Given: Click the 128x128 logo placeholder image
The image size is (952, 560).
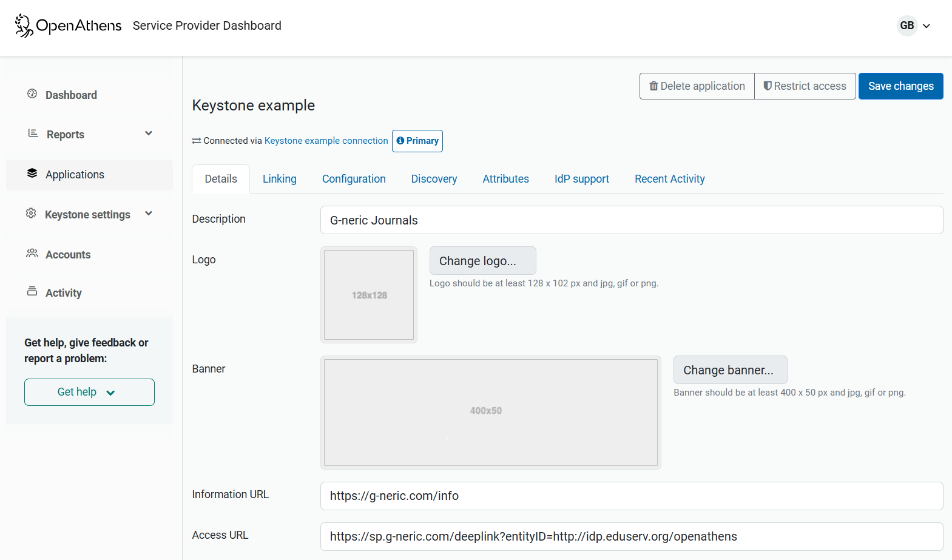Looking at the screenshot, I should click(x=369, y=295).
